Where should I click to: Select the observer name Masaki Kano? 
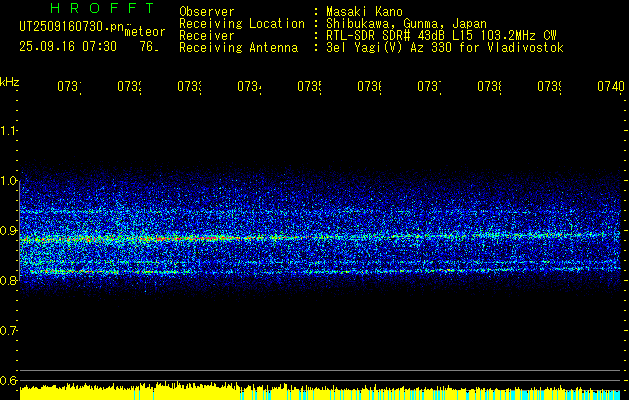coord(364,11)
